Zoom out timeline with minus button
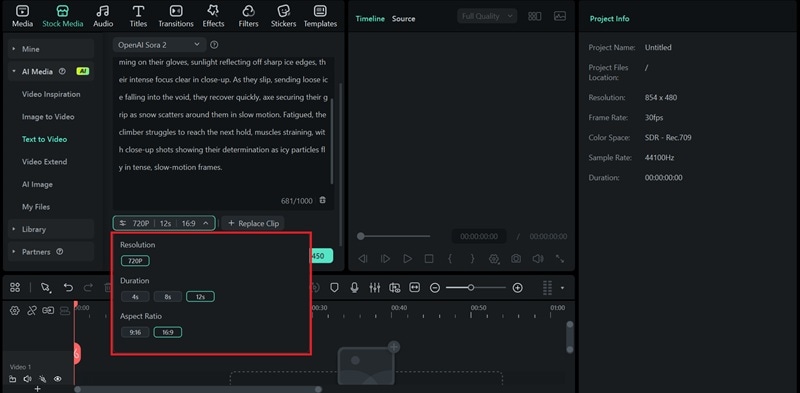 tap(435, 288)
